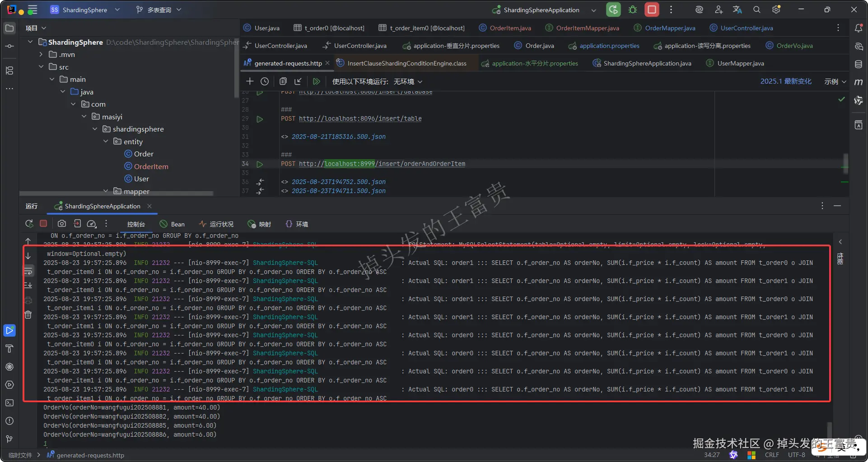Choose the environment from the 无环境 dropdown
Screen dimensions: 868x462
(x=408, y=81)
